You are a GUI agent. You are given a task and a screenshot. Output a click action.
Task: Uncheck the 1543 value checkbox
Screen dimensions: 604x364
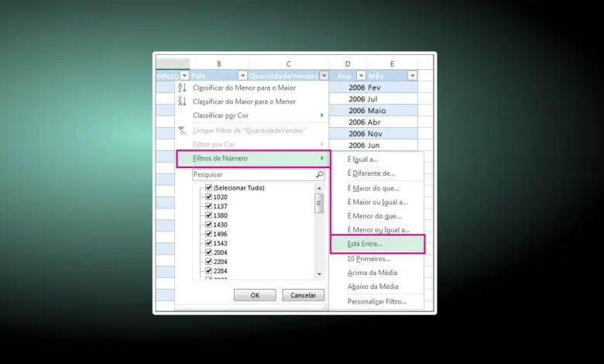209,243
